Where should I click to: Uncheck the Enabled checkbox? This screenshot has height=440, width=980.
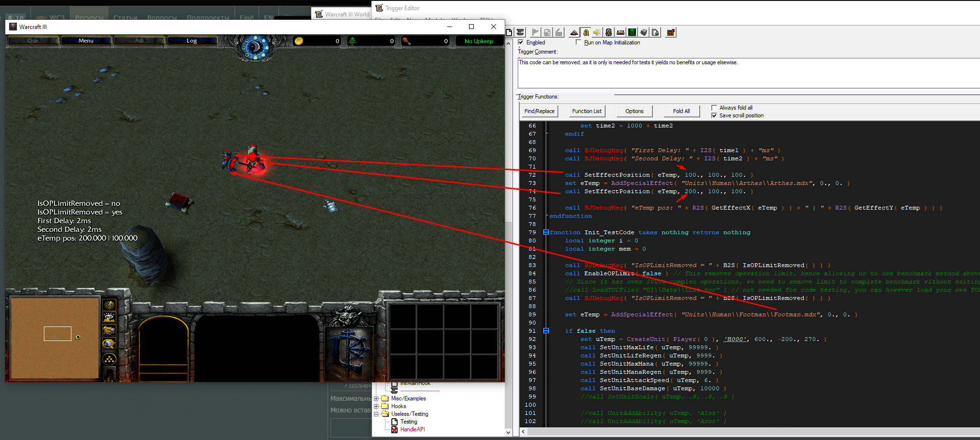pos(521,43)
